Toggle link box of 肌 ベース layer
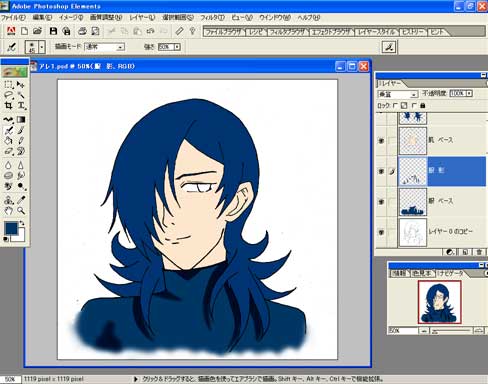The width and height of the screenshot is (488, 385). (x=392, y=141)
